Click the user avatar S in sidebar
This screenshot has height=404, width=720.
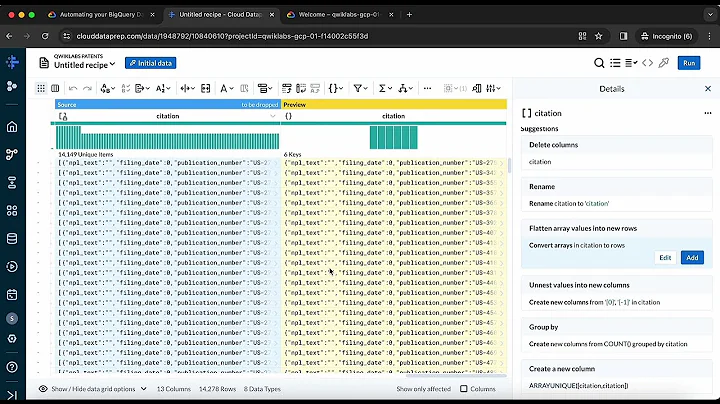(x=12, y=318)
